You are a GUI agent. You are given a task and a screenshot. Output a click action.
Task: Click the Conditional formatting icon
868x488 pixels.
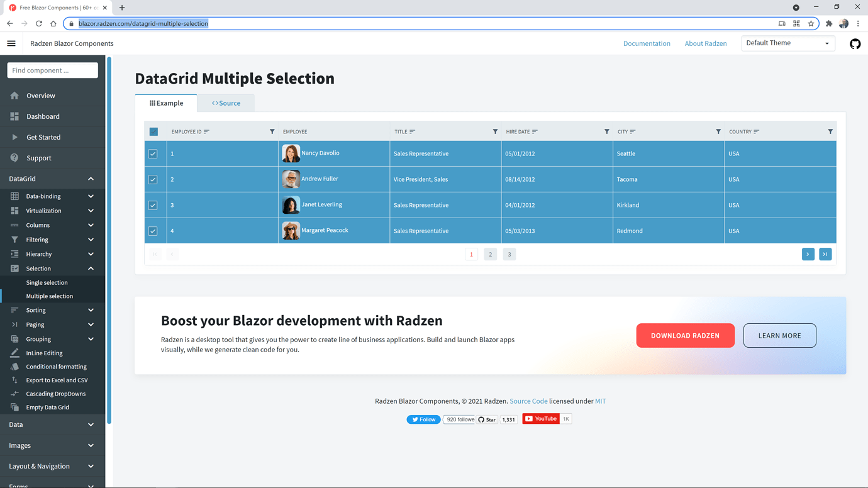click(x=14, y=367)
